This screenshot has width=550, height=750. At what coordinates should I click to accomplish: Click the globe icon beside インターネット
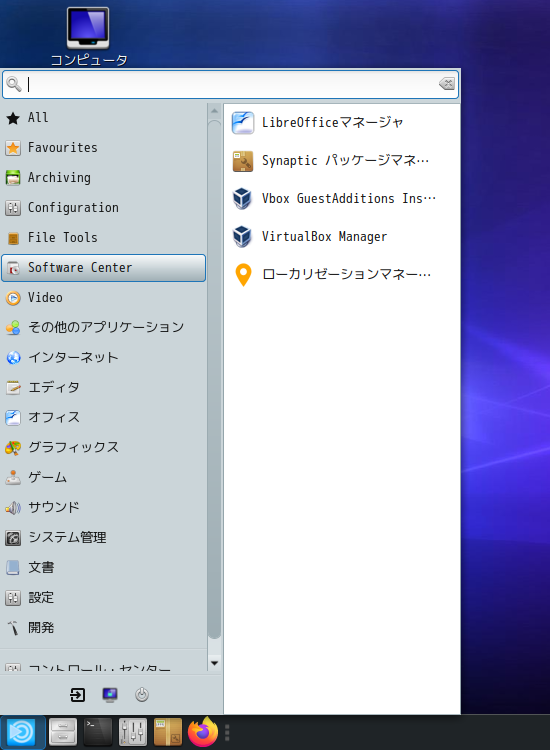pos(13,358)
